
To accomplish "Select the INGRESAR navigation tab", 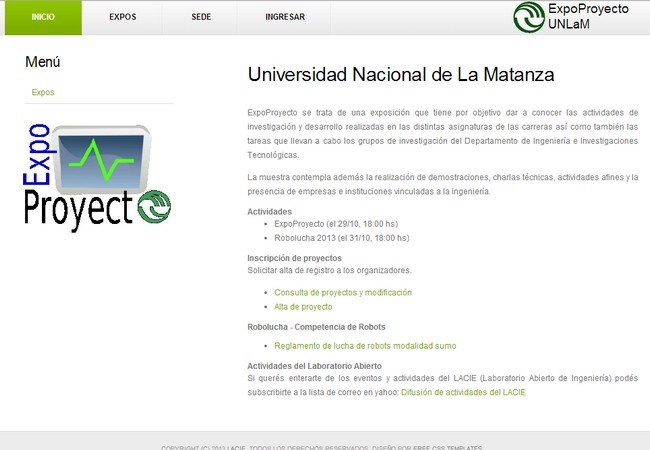I will (x=285, y=17).
